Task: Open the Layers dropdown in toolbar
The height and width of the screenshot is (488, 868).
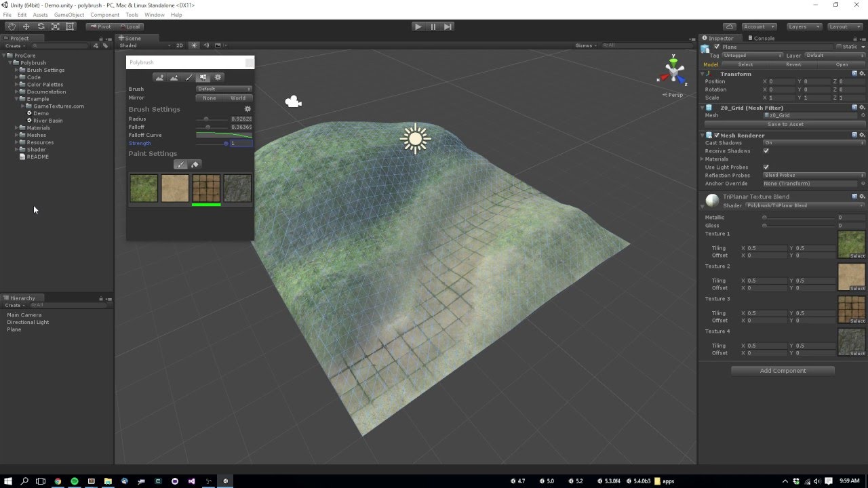Action: click(804, 26)
